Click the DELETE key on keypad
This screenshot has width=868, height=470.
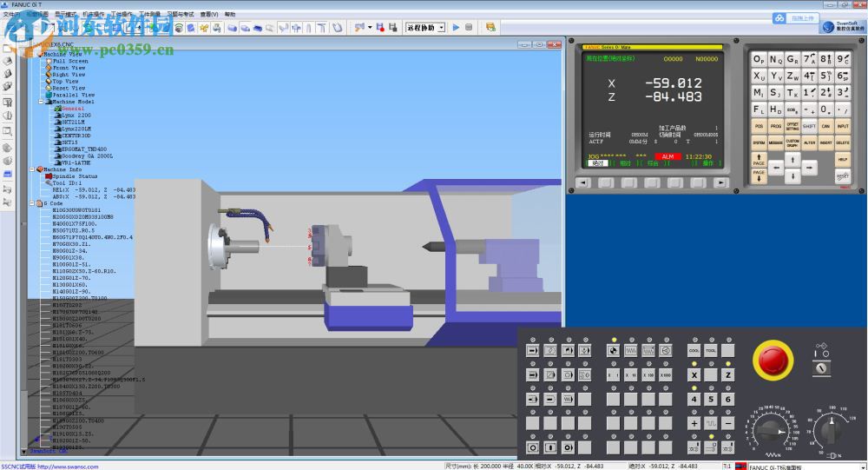point(843,142)
